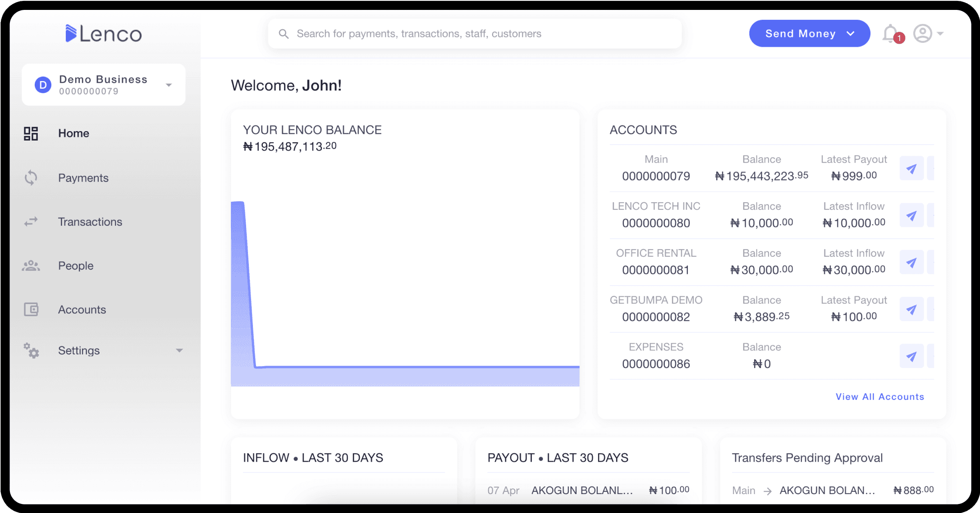Image resolution: width=980 pixels, height=513 pixels.
Task: Click account number 0000000081
Action: coord(656,270)
